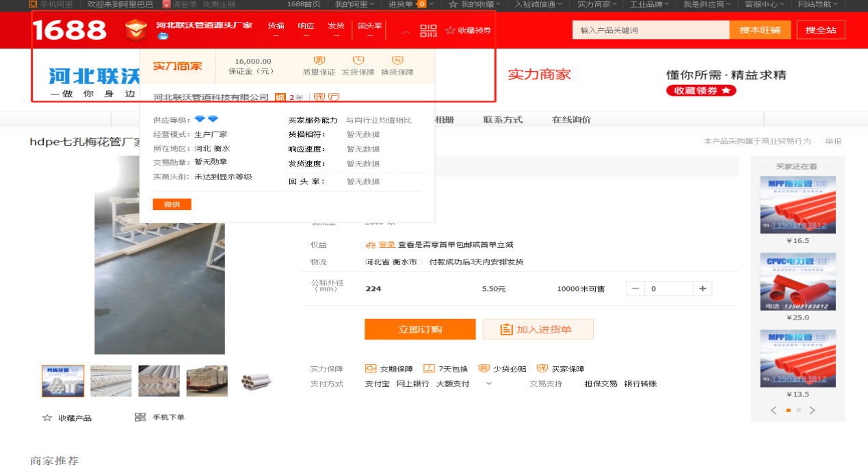Select the fourth product thumbnail
Screen dimensions: 868x473
pyautogui.click(x=207, y=381)
